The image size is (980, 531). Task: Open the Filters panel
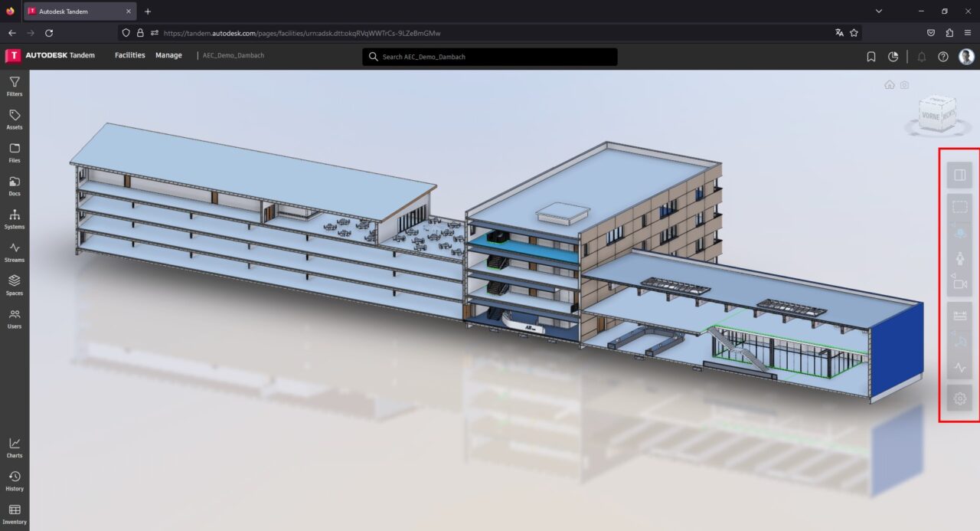tap(15, 87)
